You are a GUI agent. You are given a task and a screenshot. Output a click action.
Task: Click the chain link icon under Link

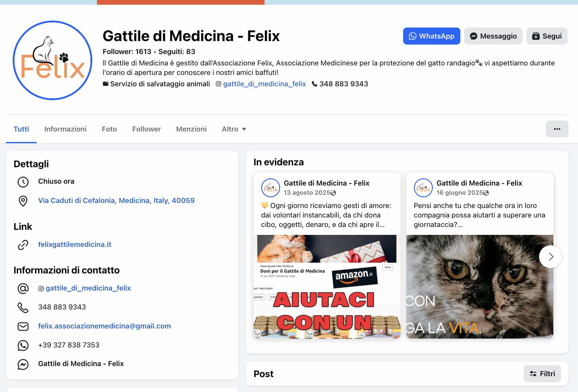pyautogui.click(x=23, y=245)
